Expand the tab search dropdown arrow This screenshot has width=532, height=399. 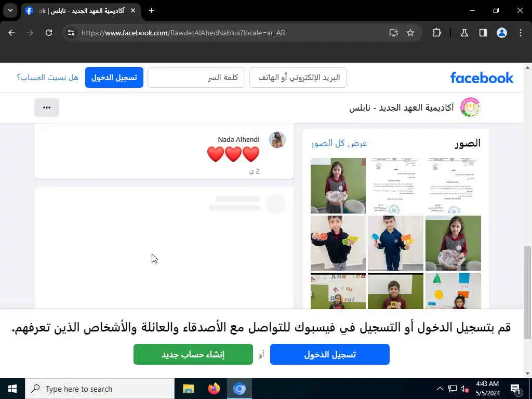coord(10,10)
